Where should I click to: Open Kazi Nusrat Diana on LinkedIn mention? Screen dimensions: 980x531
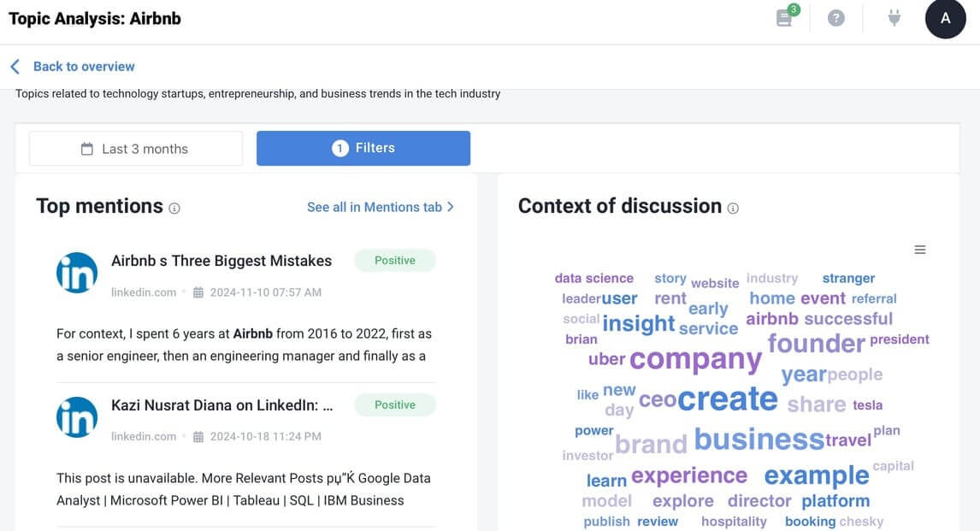pos(221,404)
